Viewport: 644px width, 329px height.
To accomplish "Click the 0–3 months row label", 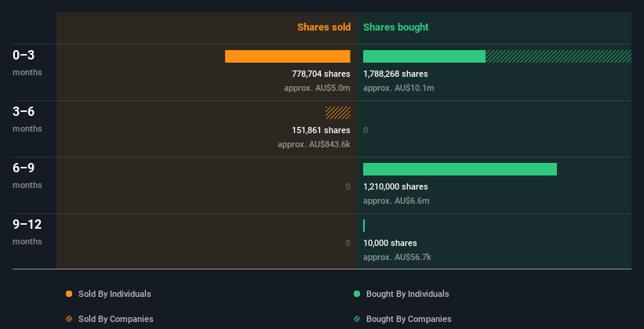I will pos(27,63).
